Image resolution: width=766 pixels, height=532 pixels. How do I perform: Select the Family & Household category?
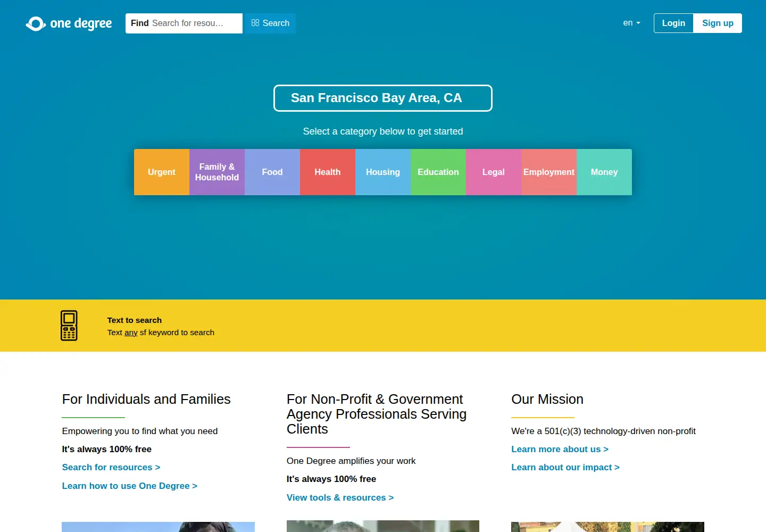217,172
